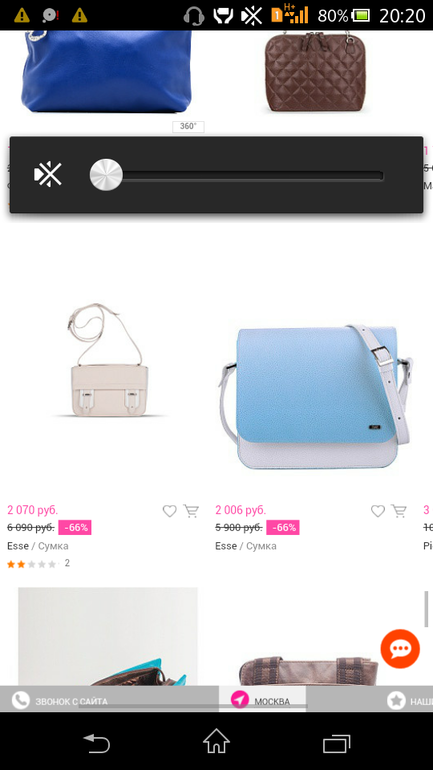Click the page scrollbar on right edge
Viewport: 433px width, 770px height.
[x=426, y=609]
